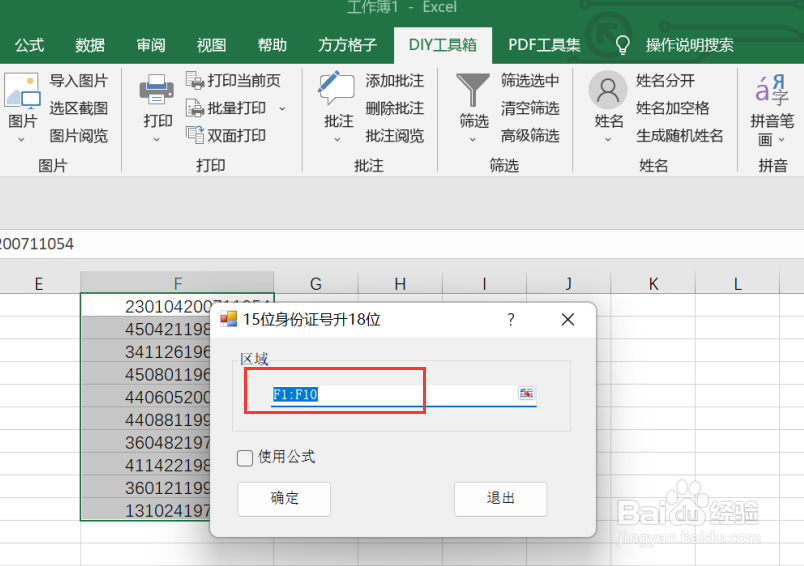Image resolution: width=804 pixels, height=566 pixels.
Task: Click cell starting with 440605200
Action: point(146,397)
